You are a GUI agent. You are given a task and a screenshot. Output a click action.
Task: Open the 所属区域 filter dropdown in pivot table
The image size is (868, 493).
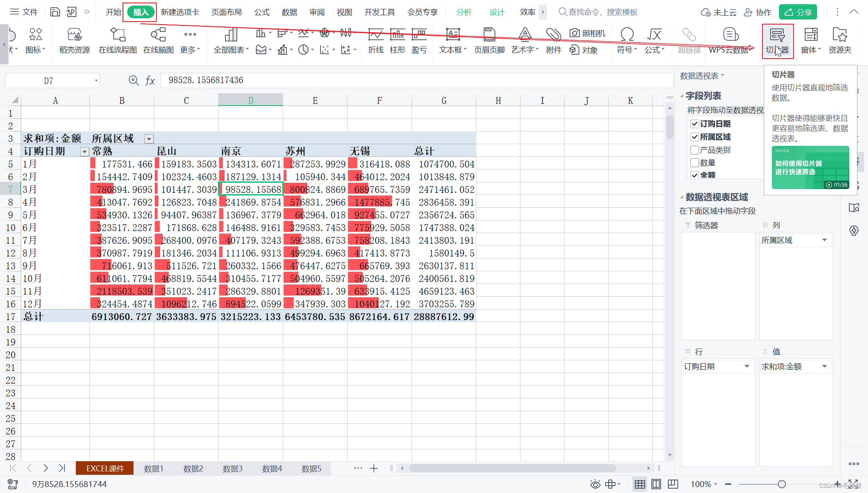pyautogui.click(x=149, y=139)
